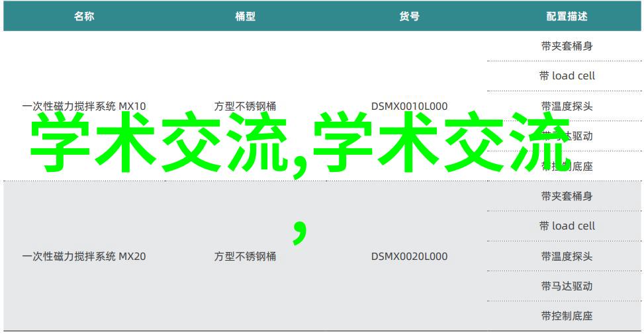Click 带 load cell in the MX10 row
The image size is (644, 334).
pos(567,76)
